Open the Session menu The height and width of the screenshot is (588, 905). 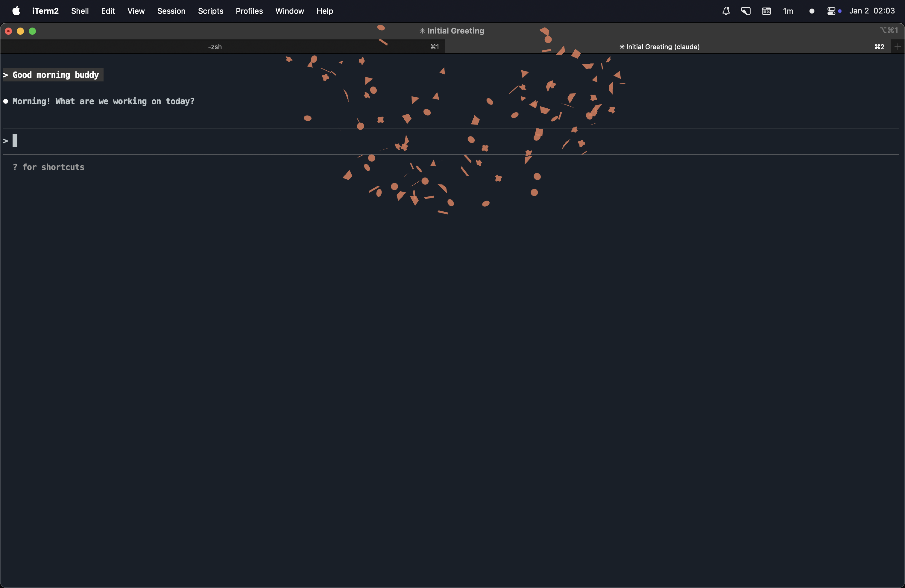171,11
